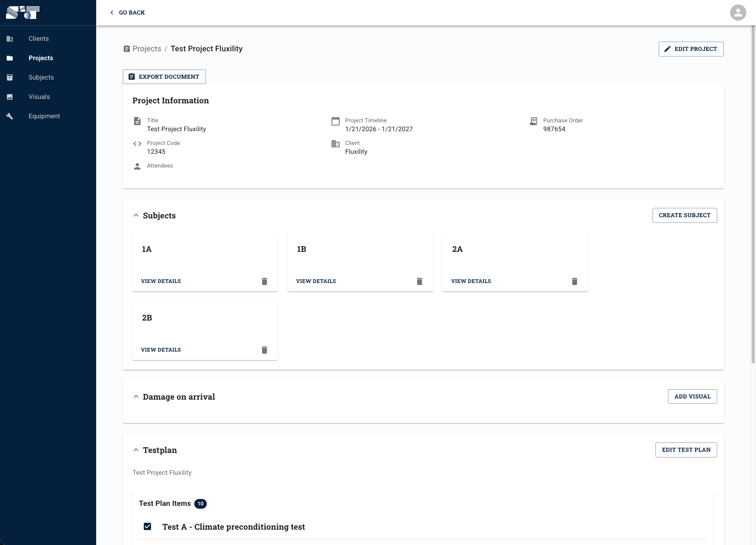Click the vertical page scrollbar

tap(753, 194)
